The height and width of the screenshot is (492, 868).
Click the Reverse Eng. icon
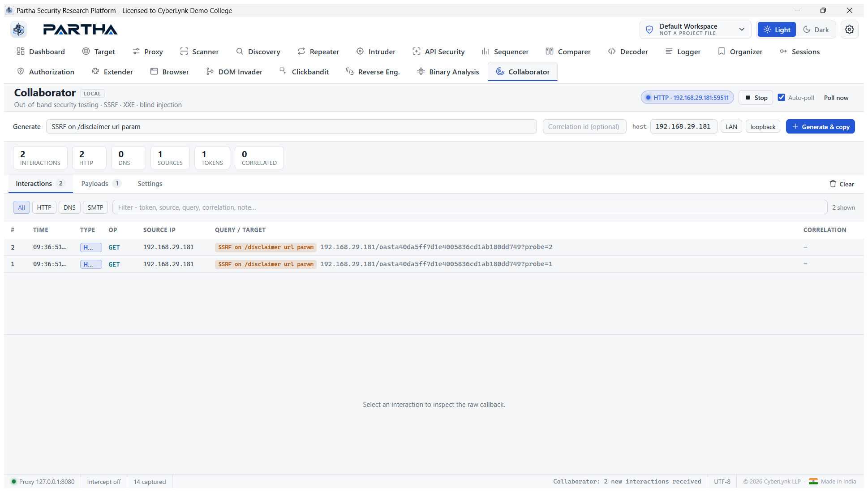pos(350,72)
